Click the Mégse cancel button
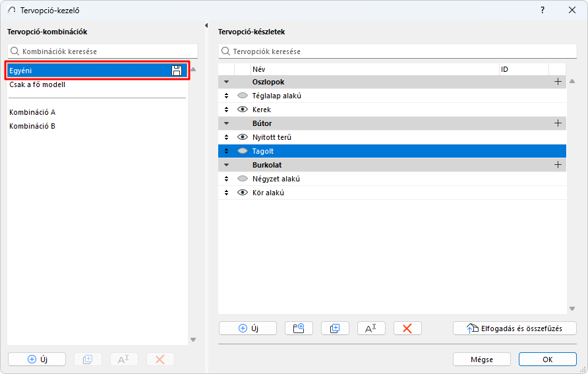The width and height of the screenshot is (588, 374). 481,359
